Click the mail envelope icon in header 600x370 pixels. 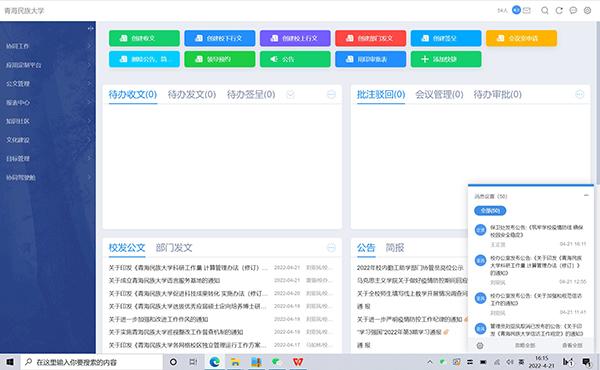click(x=527, y=11)
